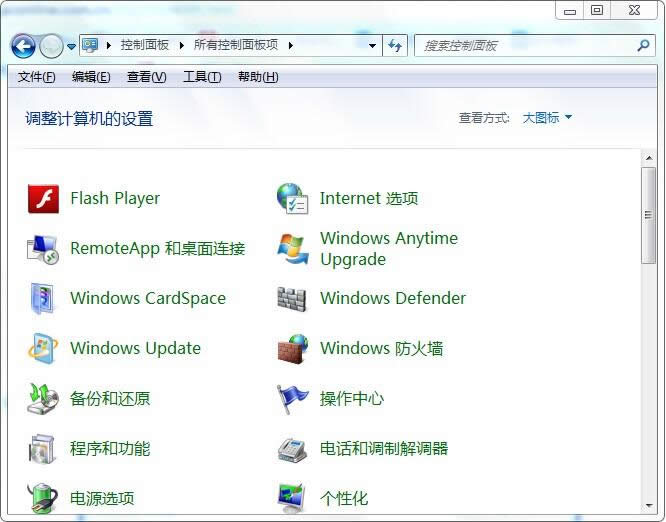
Task: Maximize the control panel window
Action: click(x=597, y=11)
